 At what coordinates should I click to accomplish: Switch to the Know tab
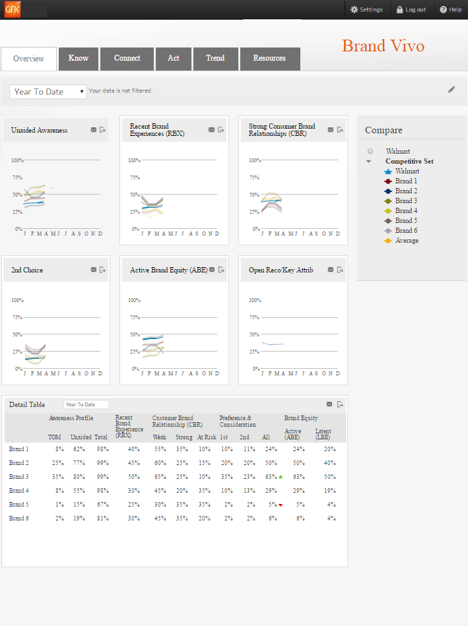click(78, 59)
